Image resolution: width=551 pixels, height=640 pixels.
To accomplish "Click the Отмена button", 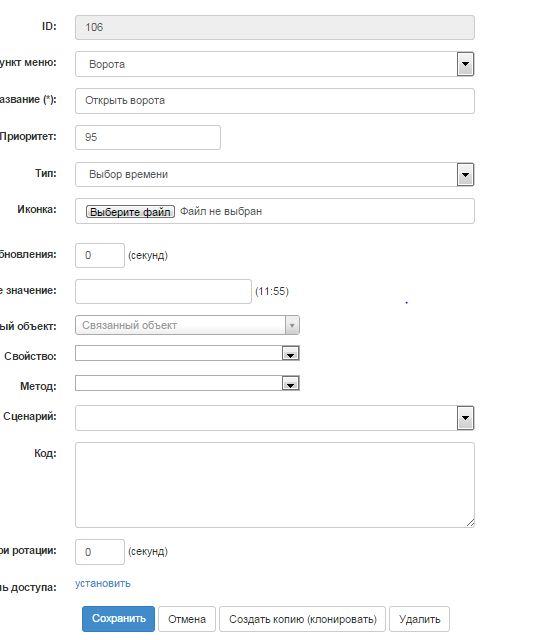I will tap(187, 619).
